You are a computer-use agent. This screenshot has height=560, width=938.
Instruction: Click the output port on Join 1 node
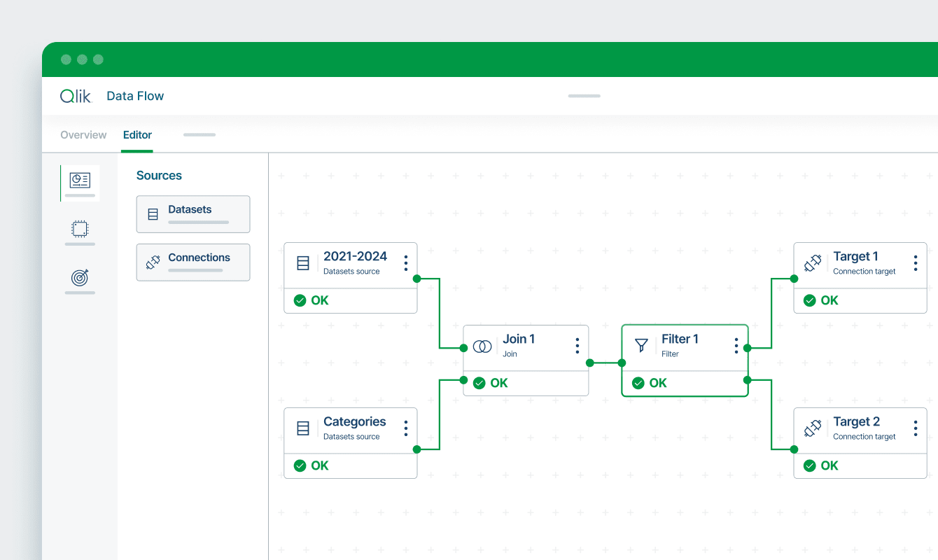[x=590, y=363]
